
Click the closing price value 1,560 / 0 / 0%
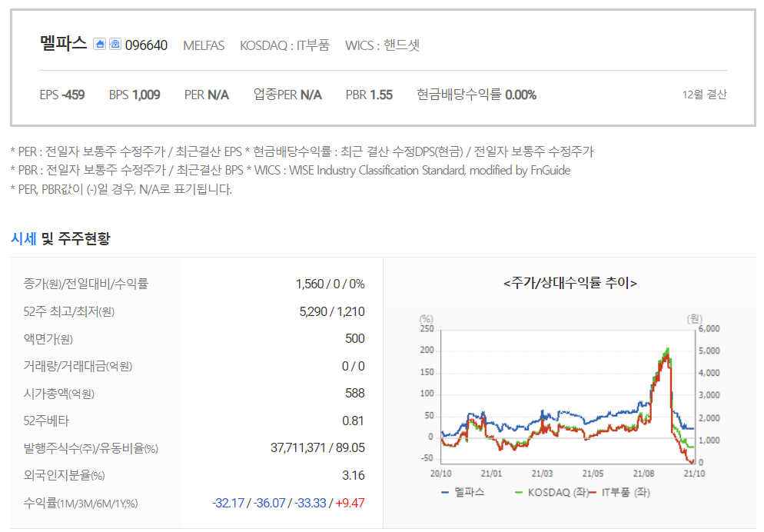coord(330,284)
